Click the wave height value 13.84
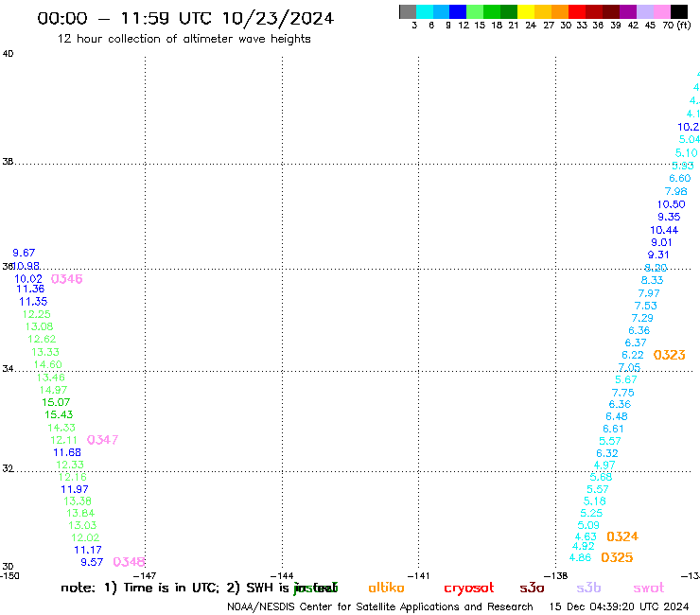 tap(80, 513)
